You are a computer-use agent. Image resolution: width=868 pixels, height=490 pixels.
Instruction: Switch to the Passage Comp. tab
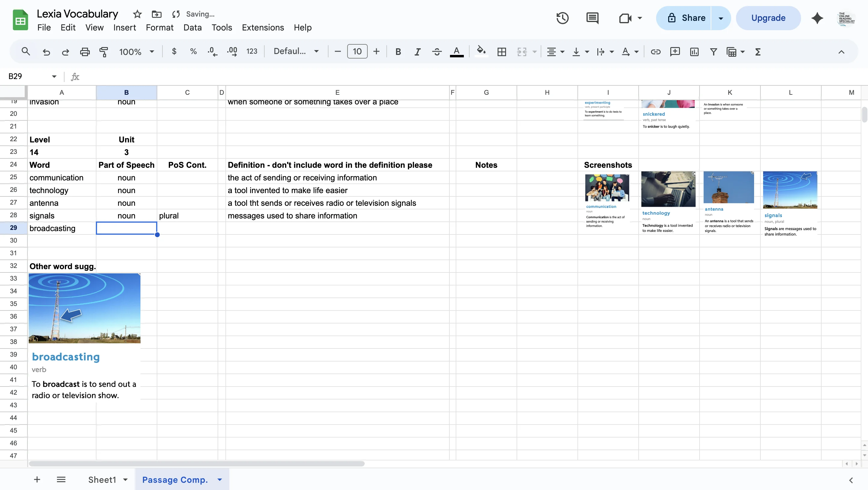point(175,479)
